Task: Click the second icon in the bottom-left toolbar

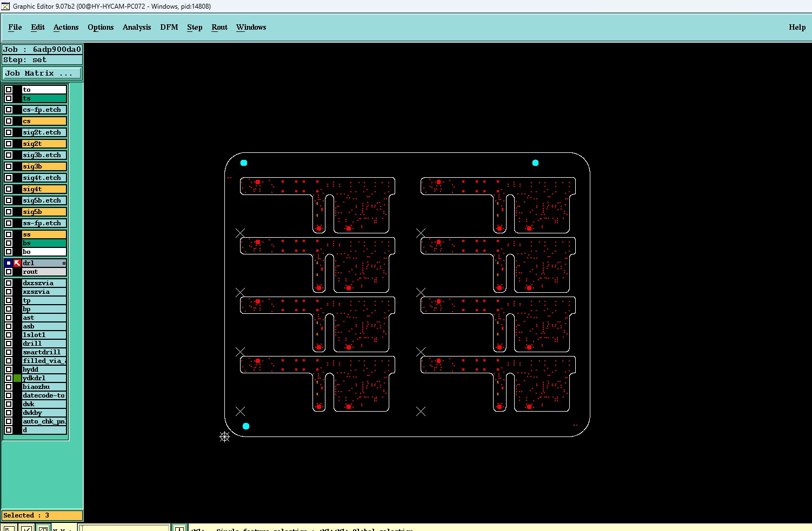Action: coord(26,528)
